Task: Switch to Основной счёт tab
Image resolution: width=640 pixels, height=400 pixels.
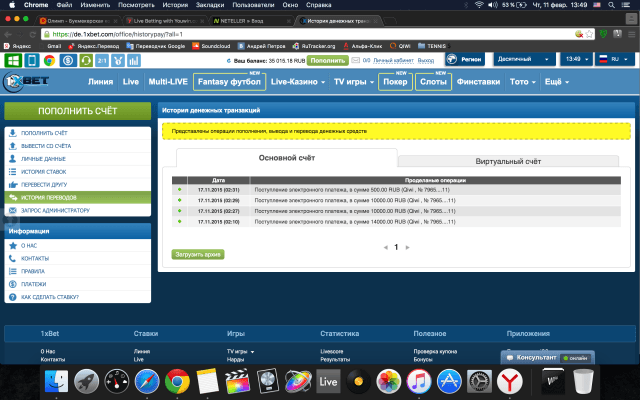Action: pos(287,158)
